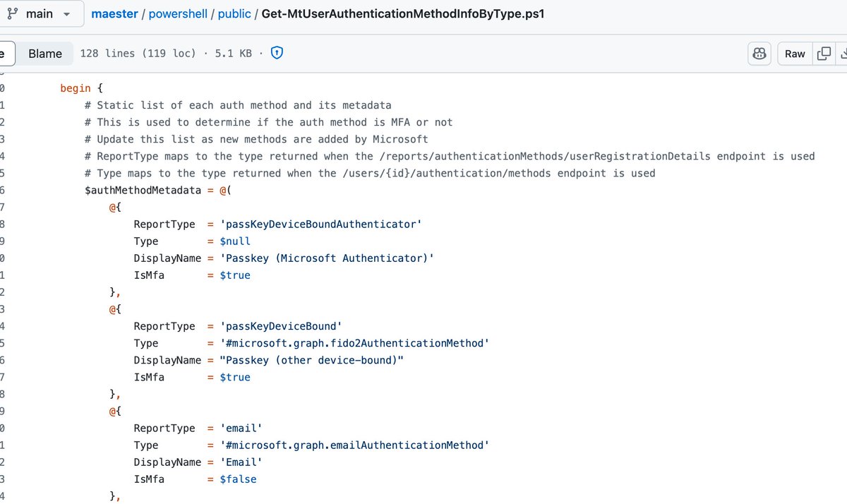The width and height of the screenshot is (847, 504).
Task: Copy raw file contents icon
Action: [x=823, y=54]
